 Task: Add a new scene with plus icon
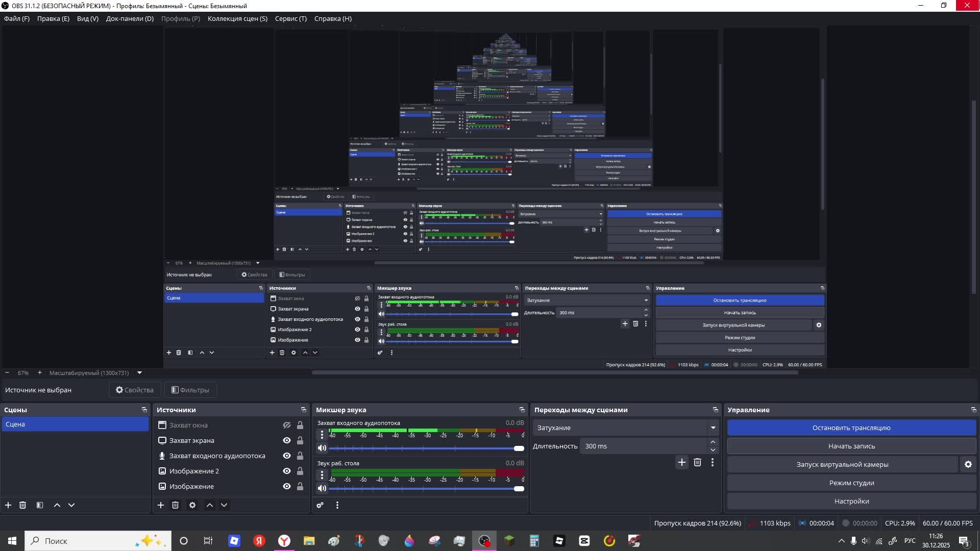[x=8, y=505]
